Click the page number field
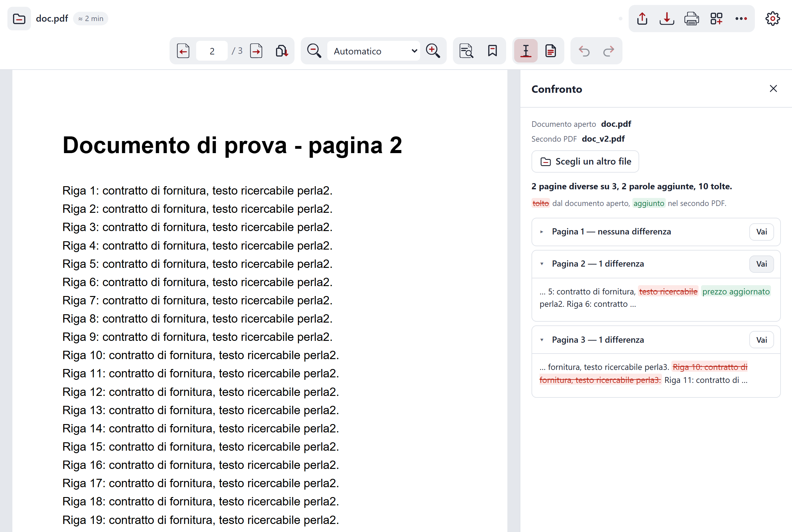This screenshot has width=792, height=532. pyautogui.click(x=212, y=51)
